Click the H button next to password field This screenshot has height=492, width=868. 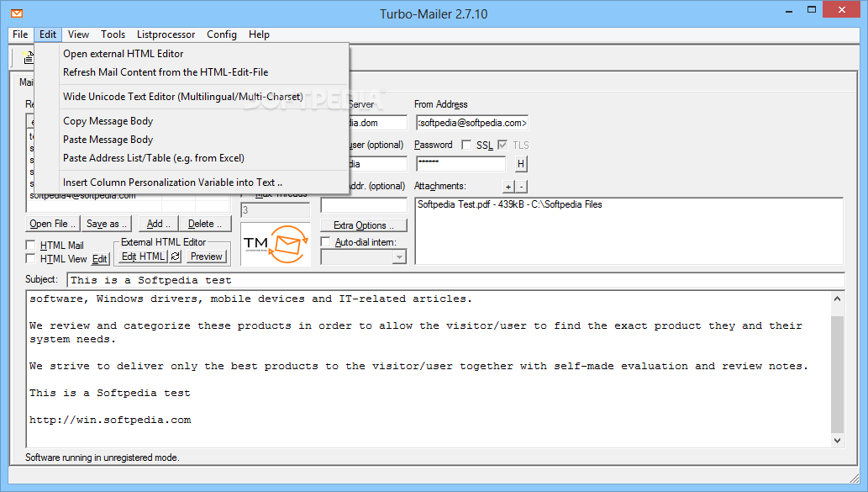[x=521, y=164]
